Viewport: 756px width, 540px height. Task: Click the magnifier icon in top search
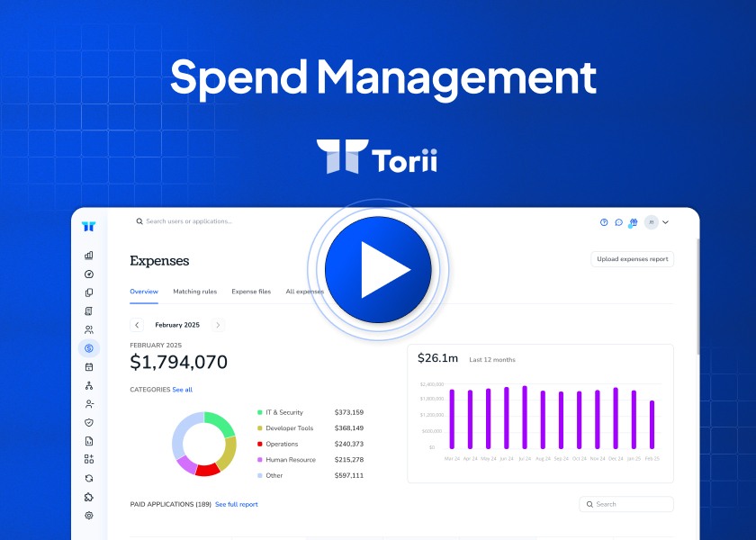pyautogui.click(x=139, y=221)
